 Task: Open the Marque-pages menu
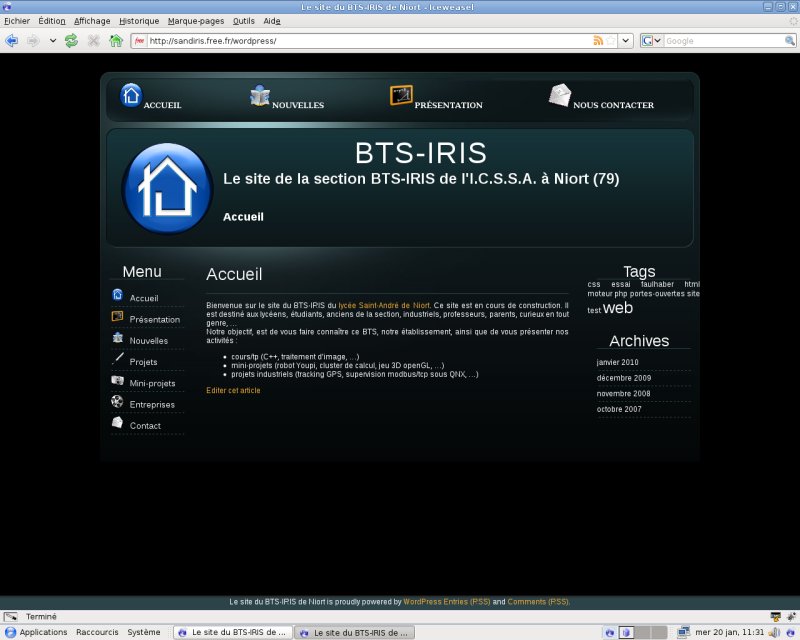point(196,21)
